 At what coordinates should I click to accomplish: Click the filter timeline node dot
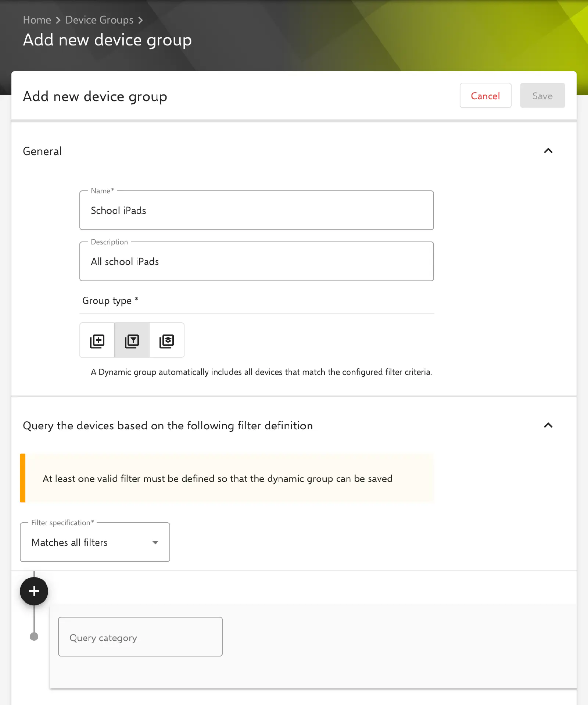pos(34,637)
